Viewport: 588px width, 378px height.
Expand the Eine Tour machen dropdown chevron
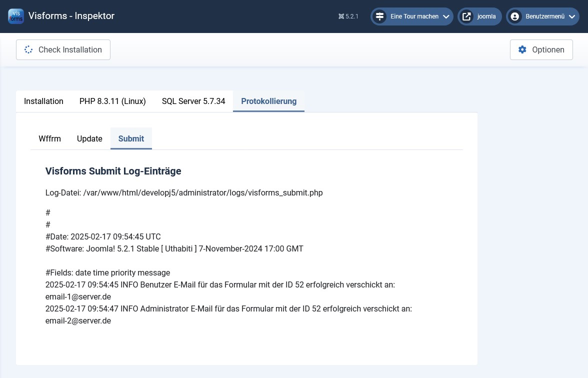(446, 16)
